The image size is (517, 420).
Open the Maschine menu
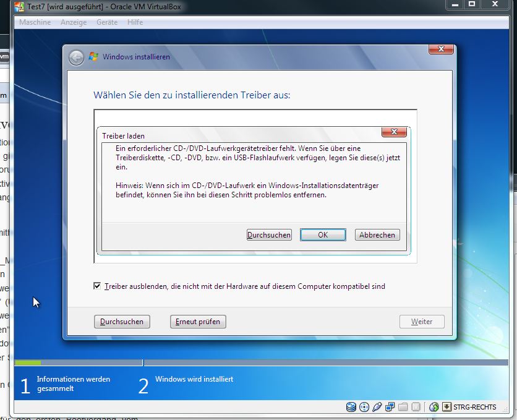[35, 22]
